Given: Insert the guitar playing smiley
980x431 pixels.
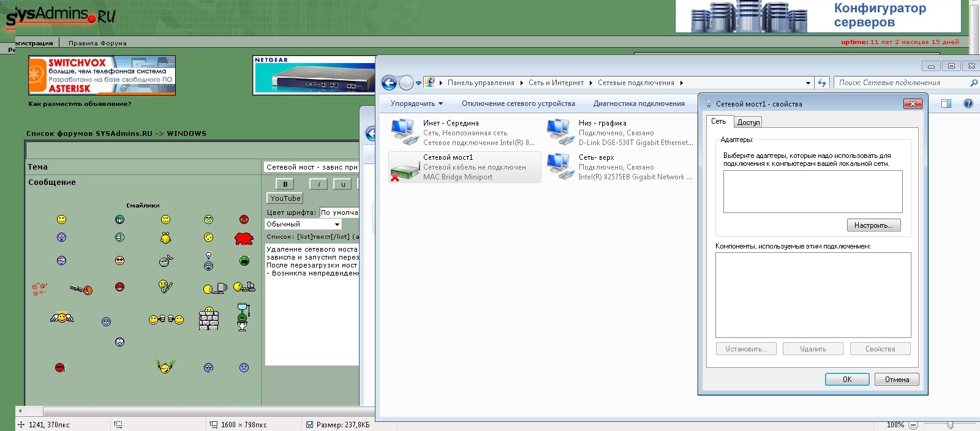Looking at the screenshot, I should (x=165, y=286).
